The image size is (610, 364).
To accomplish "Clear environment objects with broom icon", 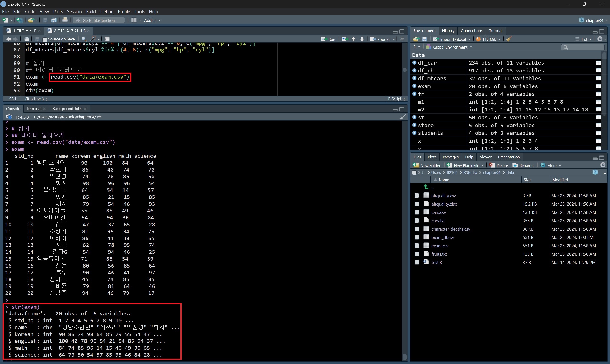I will click(509, 39).
